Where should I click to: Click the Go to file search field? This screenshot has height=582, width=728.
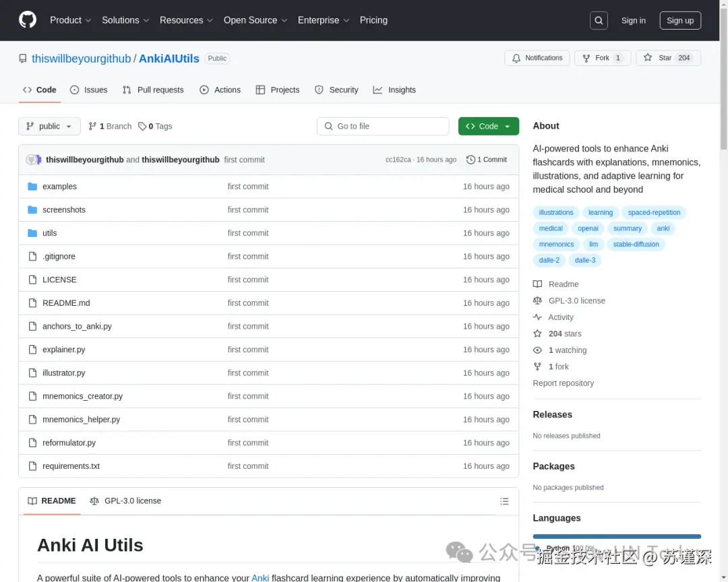[x=383, y=126]
